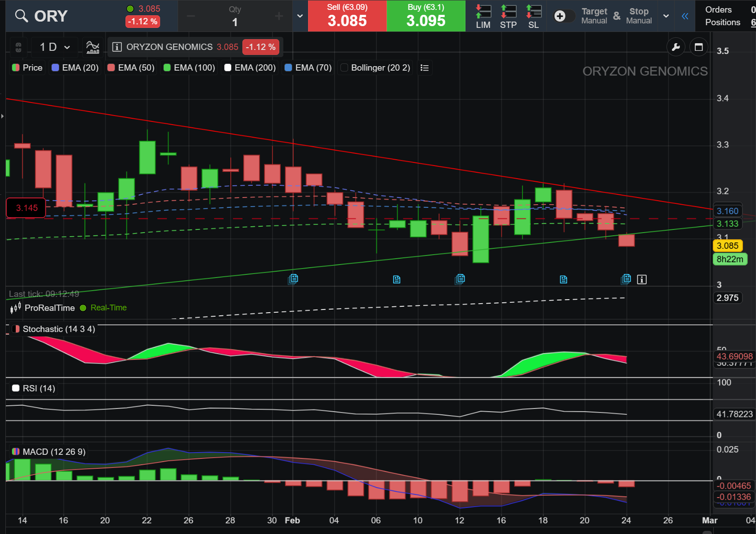The width and height of the screenshot is (756, 534).
Task: Click the EMA (20) color swatch
Action: [56, 67]
